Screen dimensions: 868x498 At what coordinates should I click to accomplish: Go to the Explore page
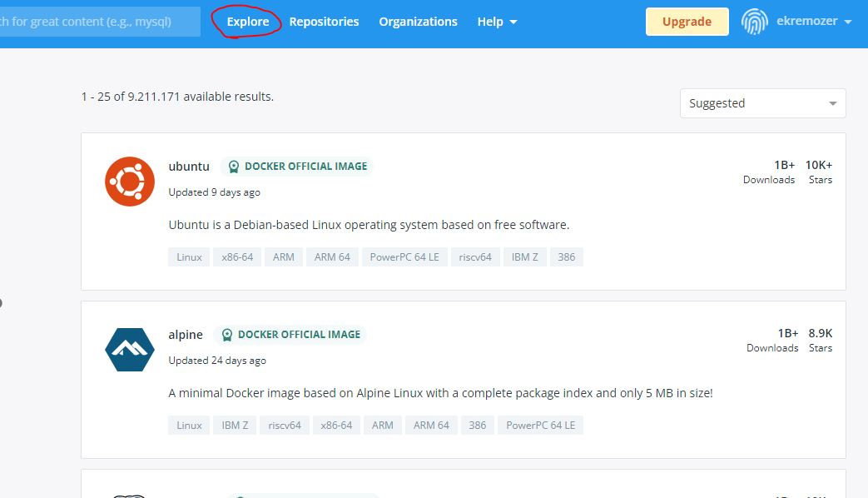248,22
